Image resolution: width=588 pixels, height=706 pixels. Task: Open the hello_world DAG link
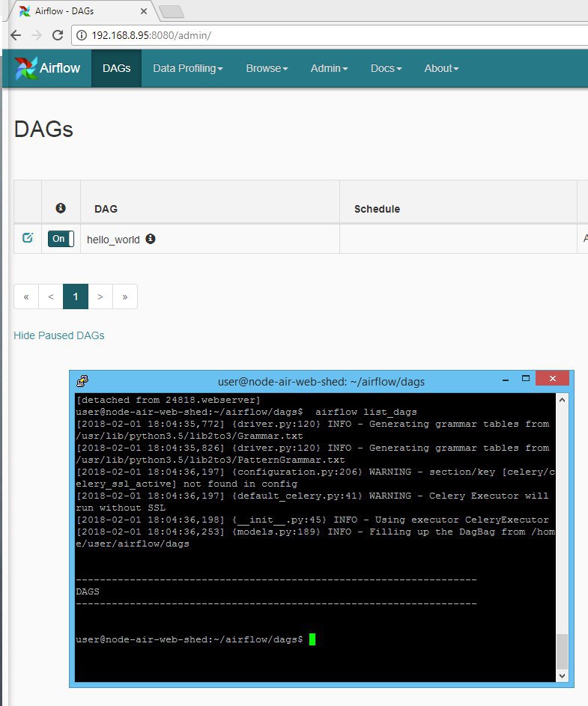click(x=113, y=240)
